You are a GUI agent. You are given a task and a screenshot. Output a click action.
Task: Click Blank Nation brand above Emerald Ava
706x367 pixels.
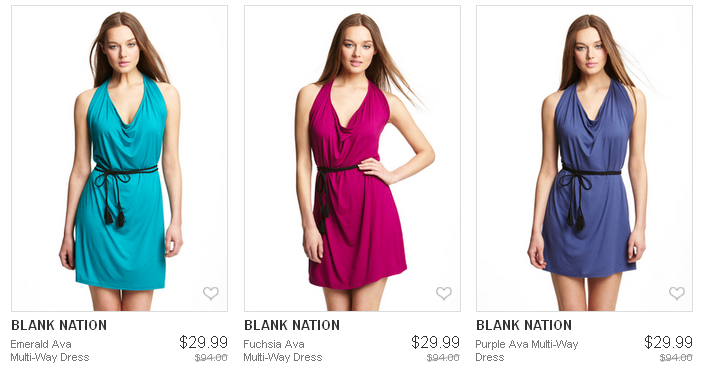click(x=59, y=325)
